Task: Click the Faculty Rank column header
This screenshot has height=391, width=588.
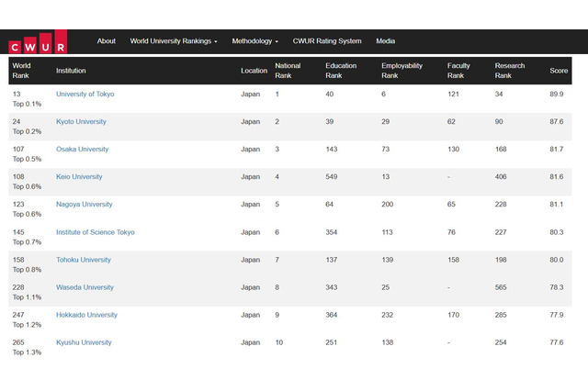Action: (458, 71)
